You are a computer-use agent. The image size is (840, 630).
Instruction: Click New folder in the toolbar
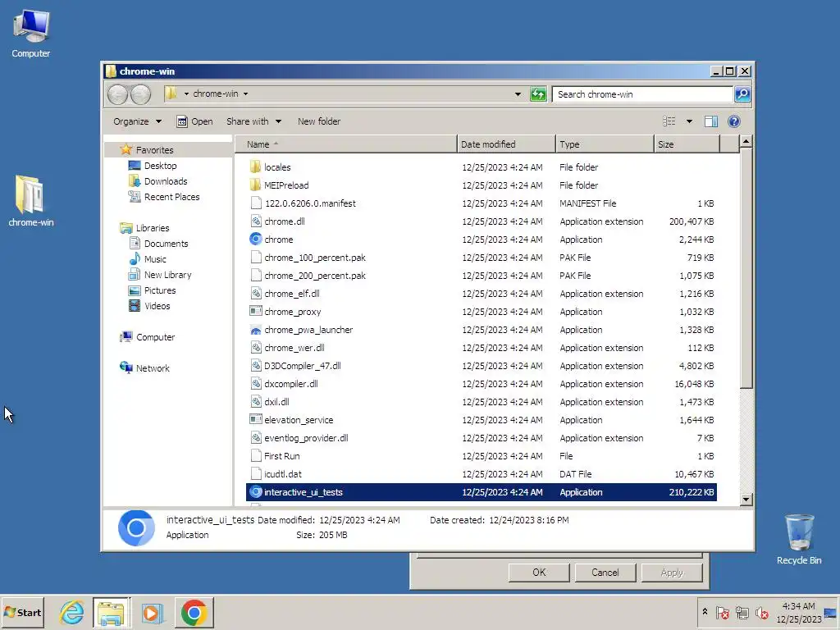319,121
